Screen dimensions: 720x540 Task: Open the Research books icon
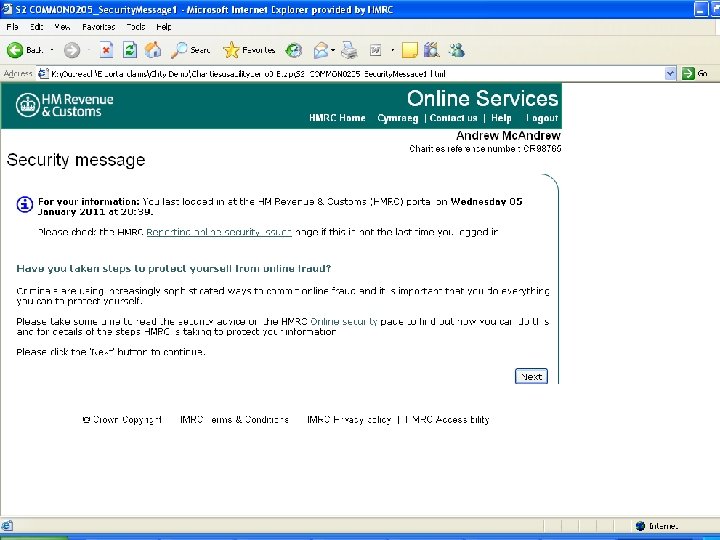point(432,50)
